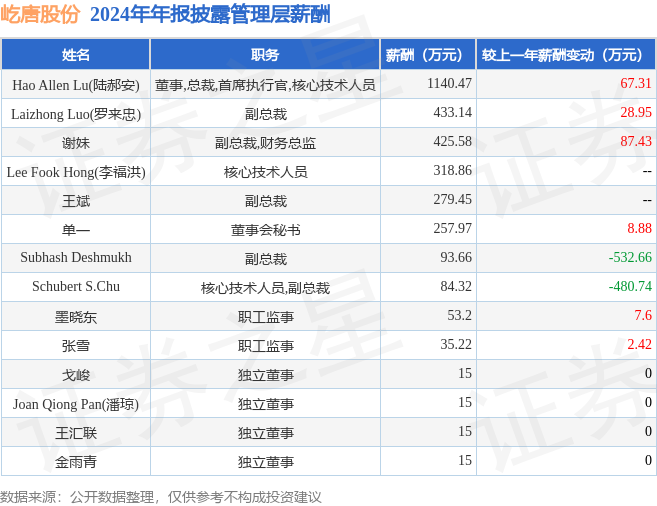Viewport: 657px width, 506px height.
Task: Select the name Schubert S.Chu
Action: click(76, 286)
